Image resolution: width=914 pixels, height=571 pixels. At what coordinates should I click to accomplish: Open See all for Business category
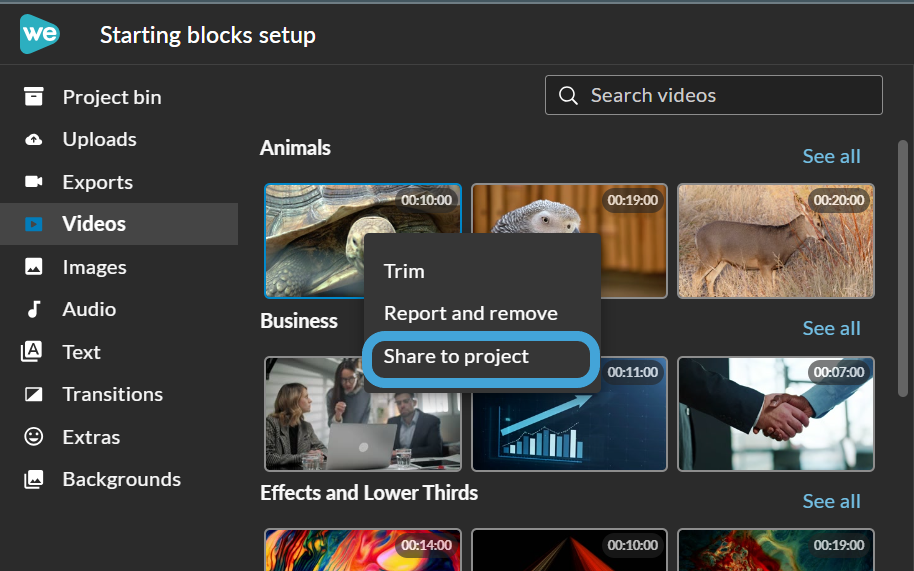[831, 328]
